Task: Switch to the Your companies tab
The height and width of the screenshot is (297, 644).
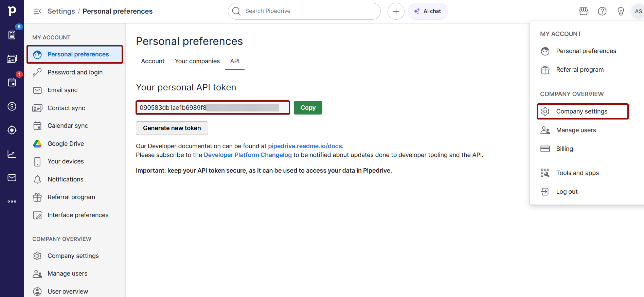Action: pos(197,61)
